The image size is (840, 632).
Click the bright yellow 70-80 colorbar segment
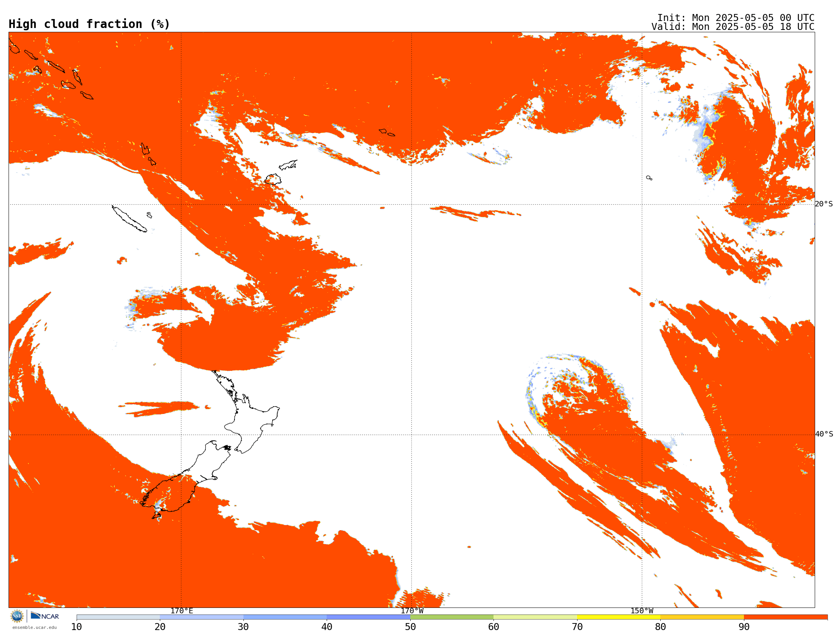pos(619,617)
